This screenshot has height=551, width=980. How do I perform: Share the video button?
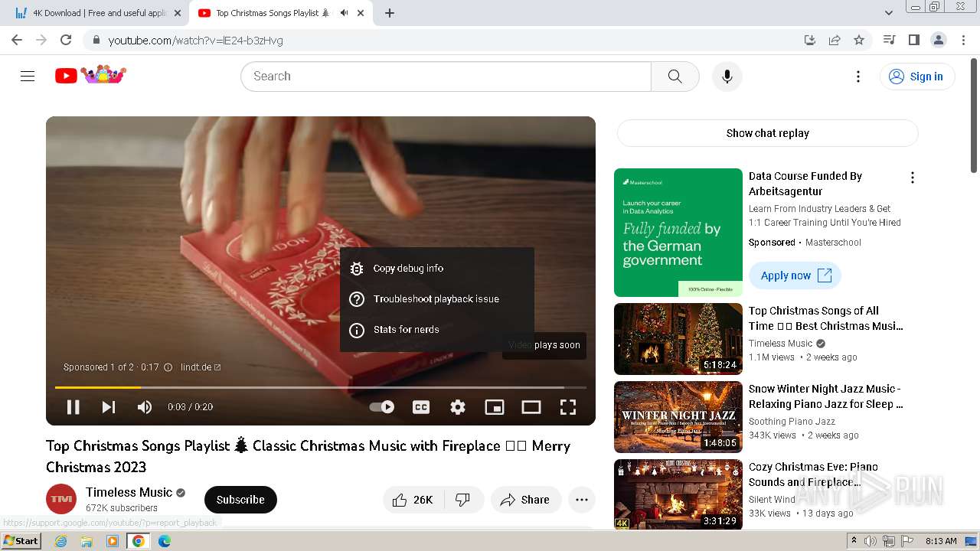point(525,500)
